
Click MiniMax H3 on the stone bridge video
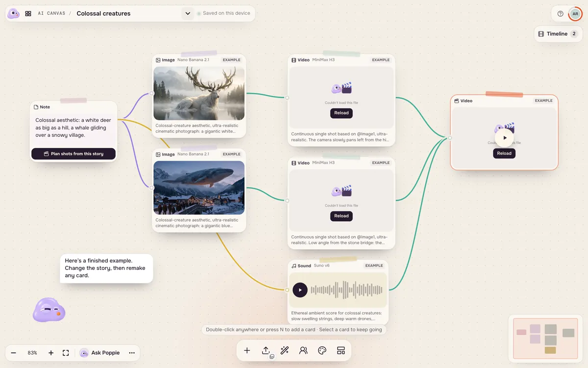click(323, 162)
